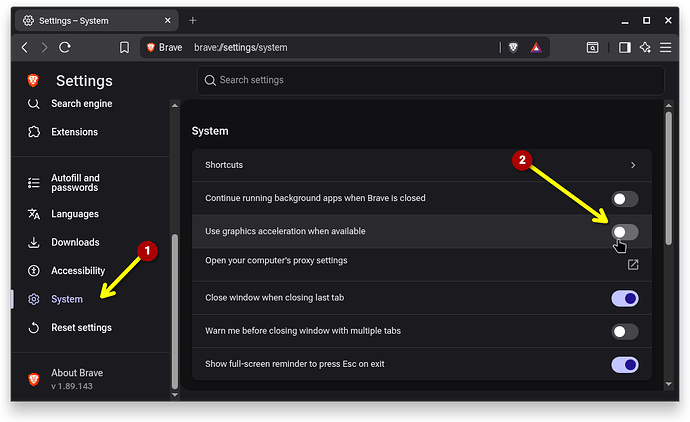Viewport: 690px width, 422px height.
Task: Click the version text v 1.89.143
Action: pyautogui.click(x=72, y=386)
